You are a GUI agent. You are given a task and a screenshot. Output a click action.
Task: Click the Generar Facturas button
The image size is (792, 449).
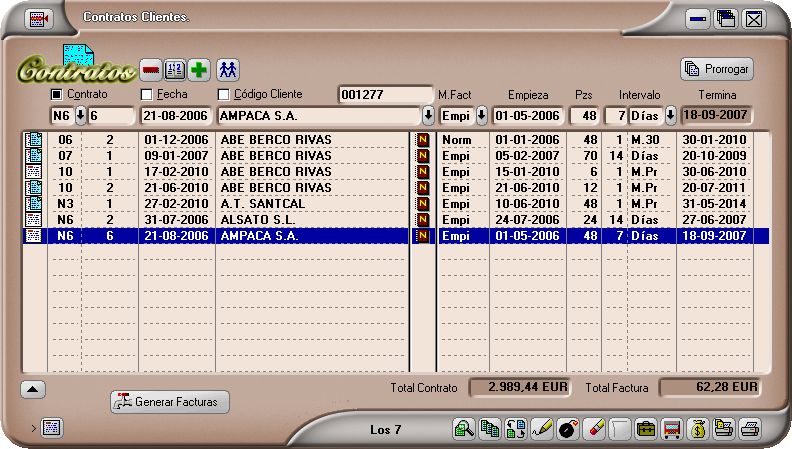[170, 402]
